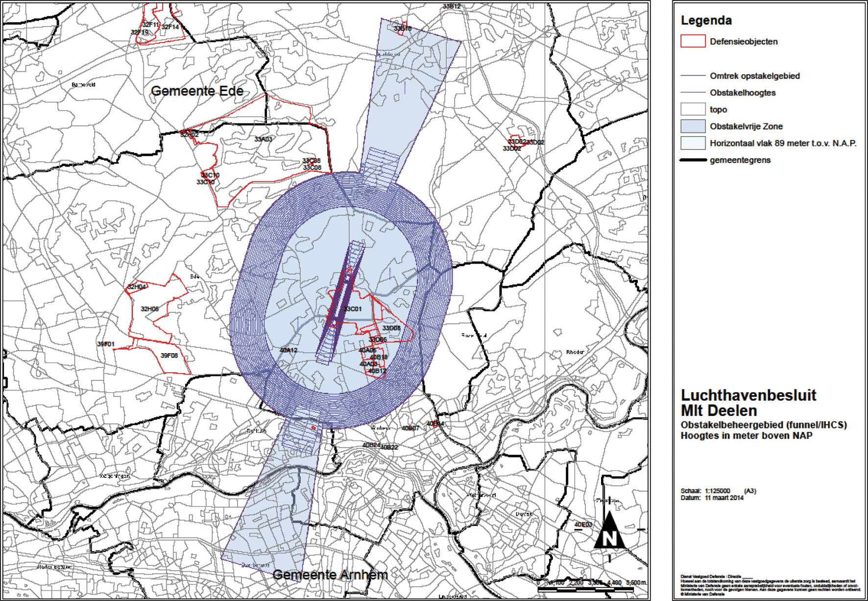
Task: Click the 'Obstakelbeheergebied (funnel/IHCS)' subtitle
Action: pos(764,425)
